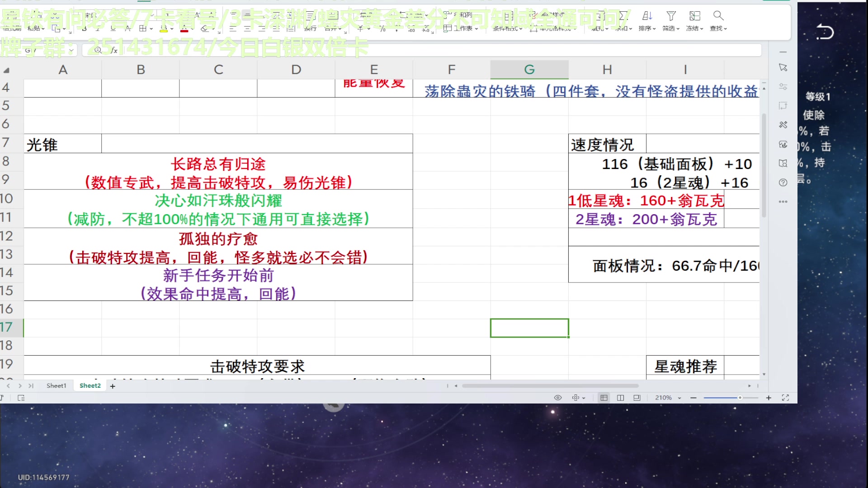Open the fill color dropdown arrow

(x=172, y=29)
